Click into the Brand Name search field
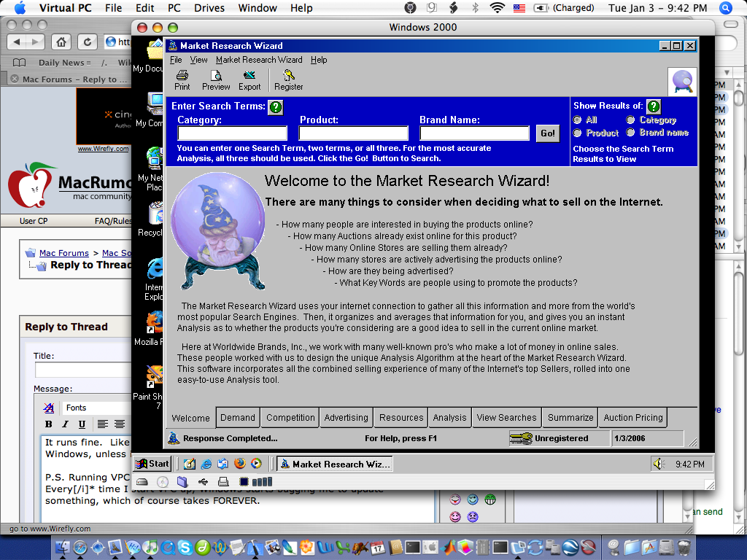This screenshot has height=560, width=747. [474, 133]
